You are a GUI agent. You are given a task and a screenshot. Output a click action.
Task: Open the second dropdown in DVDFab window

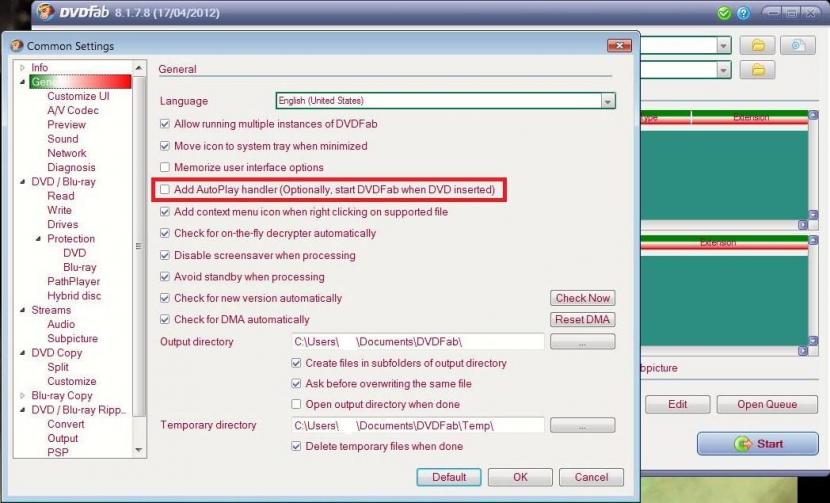[x=724, y=69]
